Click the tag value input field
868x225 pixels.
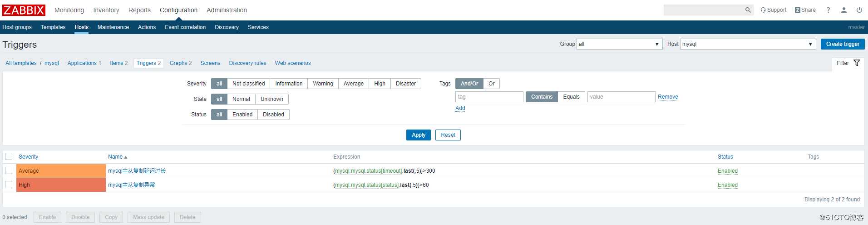point(621,97)
